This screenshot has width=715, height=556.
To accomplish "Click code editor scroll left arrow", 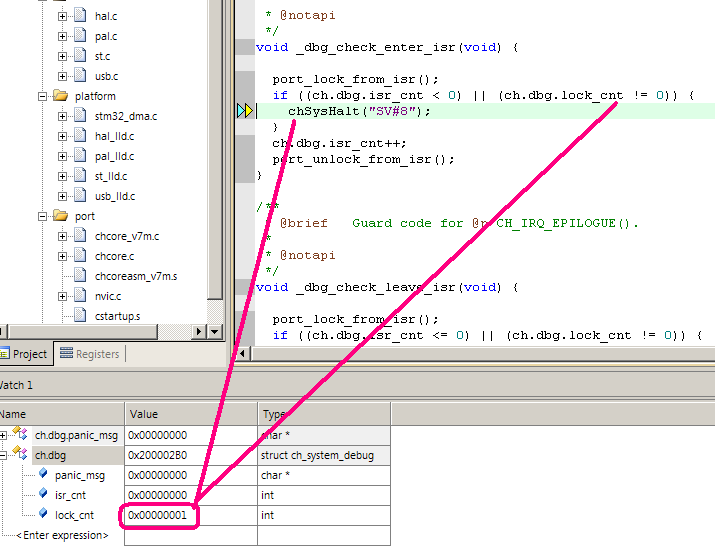I will coord(243,353).
